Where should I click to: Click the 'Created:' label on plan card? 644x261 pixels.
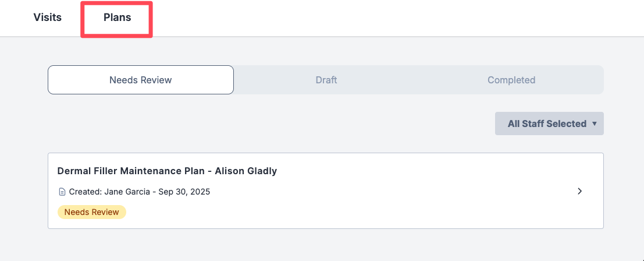click(84, 192)
